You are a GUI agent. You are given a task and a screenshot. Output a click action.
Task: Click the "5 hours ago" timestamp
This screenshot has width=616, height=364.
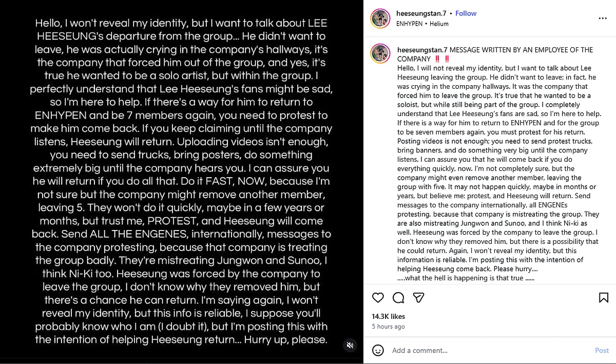click(x=388, y=327)
